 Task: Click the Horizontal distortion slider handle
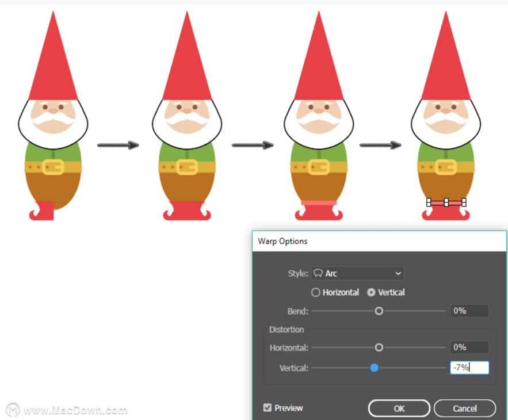pyautogui.click(x=379, y=348)
